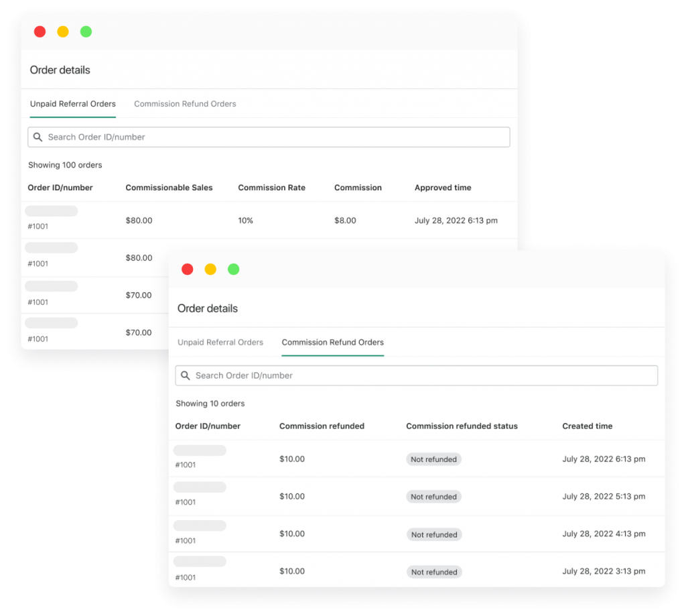Click Not refunded badge in 3:13 pm row
The height and width of the screenshot is (616, 686).
pos(434,572)
